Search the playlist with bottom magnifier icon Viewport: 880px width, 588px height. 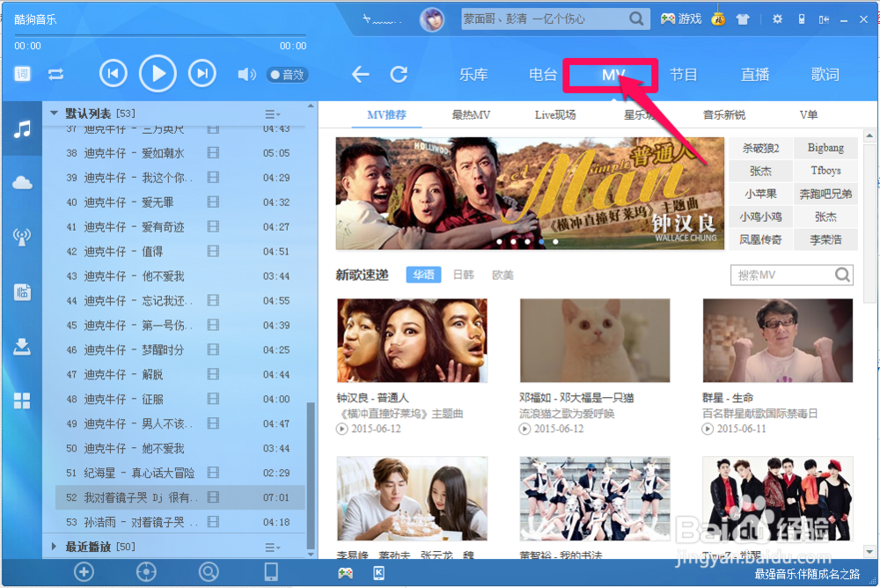coord(209,572)
